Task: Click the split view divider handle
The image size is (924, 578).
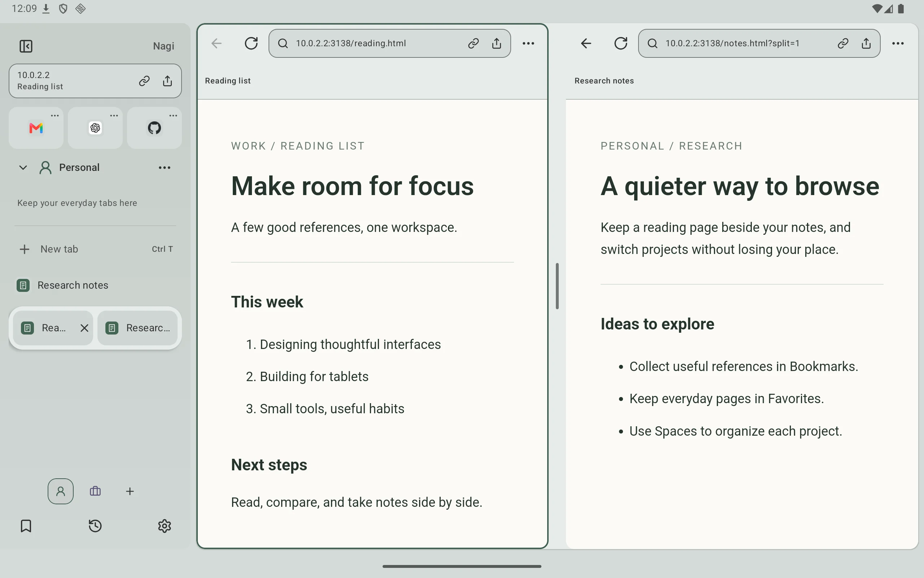Action: [x=557, y=286]
